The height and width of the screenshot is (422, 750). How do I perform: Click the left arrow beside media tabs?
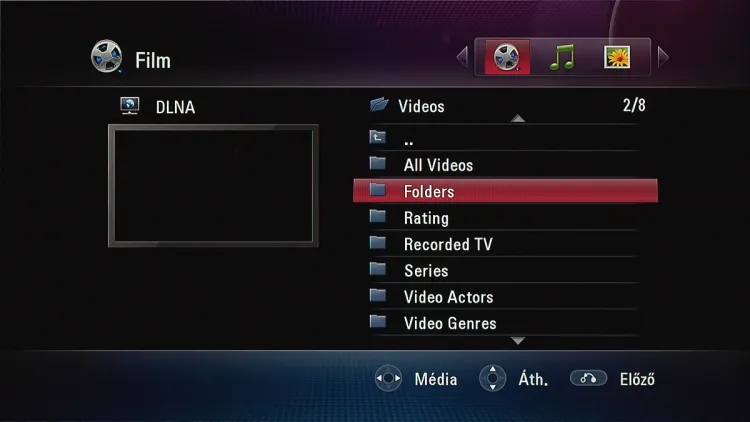click(462, 57)
